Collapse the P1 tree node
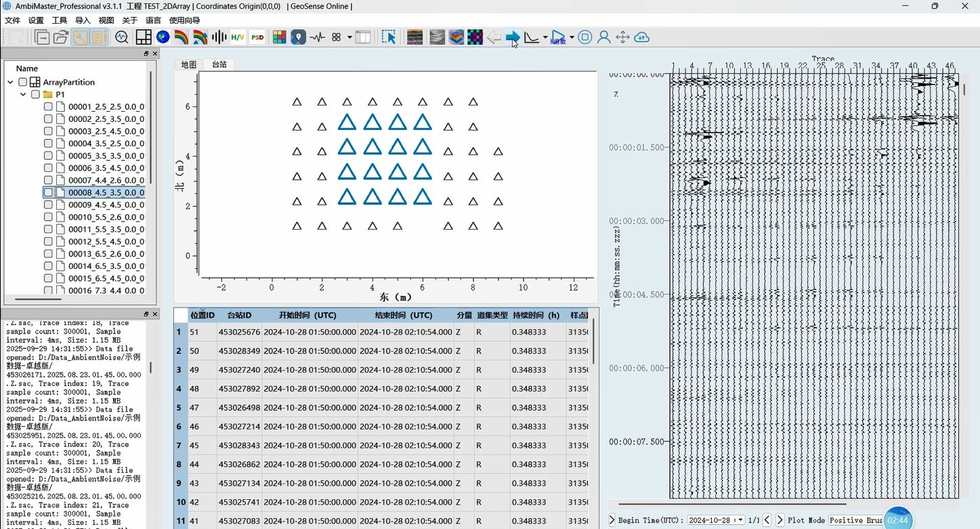Image resolution: width=980 pixels, height=529 pixels. pos(23,94)
